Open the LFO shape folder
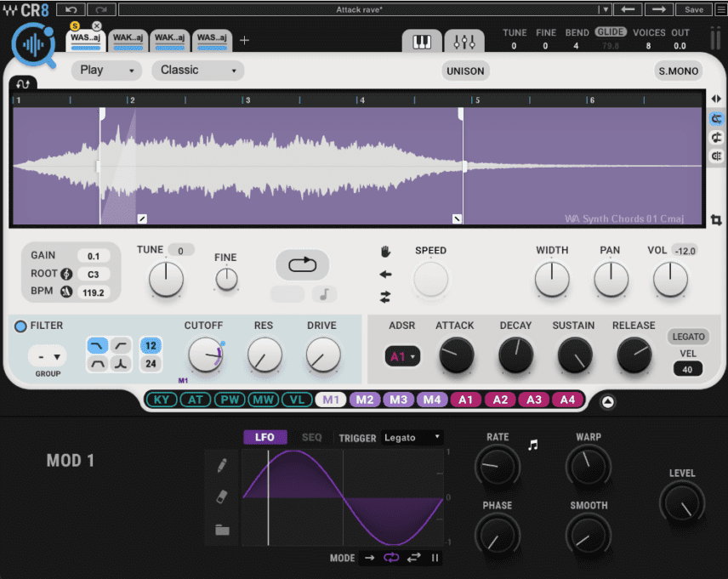 pyautogui.click(x=222, y=530)
